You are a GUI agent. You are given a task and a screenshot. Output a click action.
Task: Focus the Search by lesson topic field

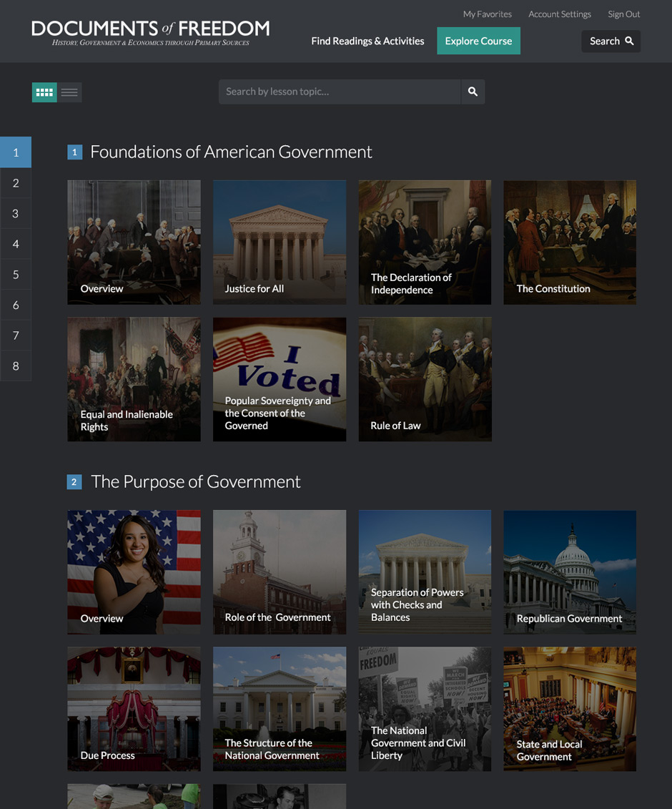340,92
